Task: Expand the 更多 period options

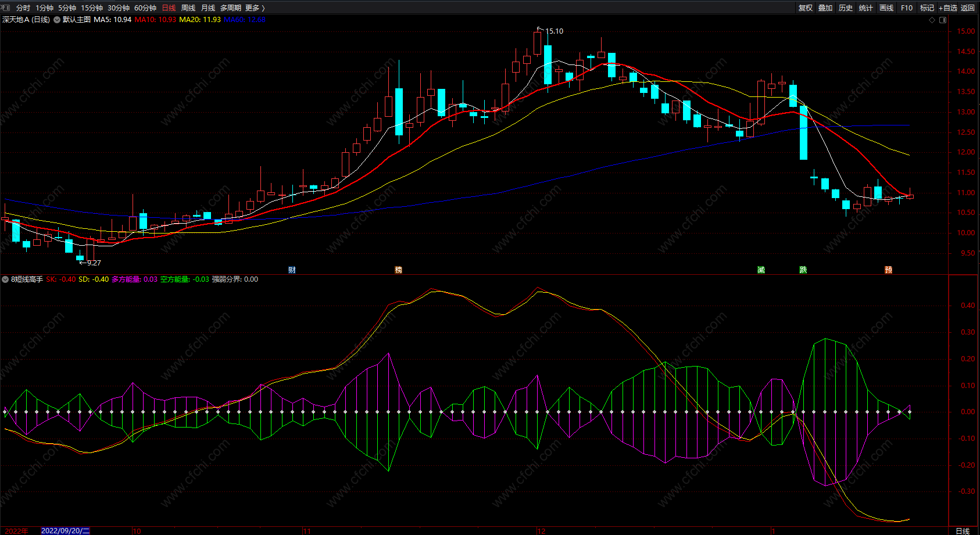Action: pos(255,8)
